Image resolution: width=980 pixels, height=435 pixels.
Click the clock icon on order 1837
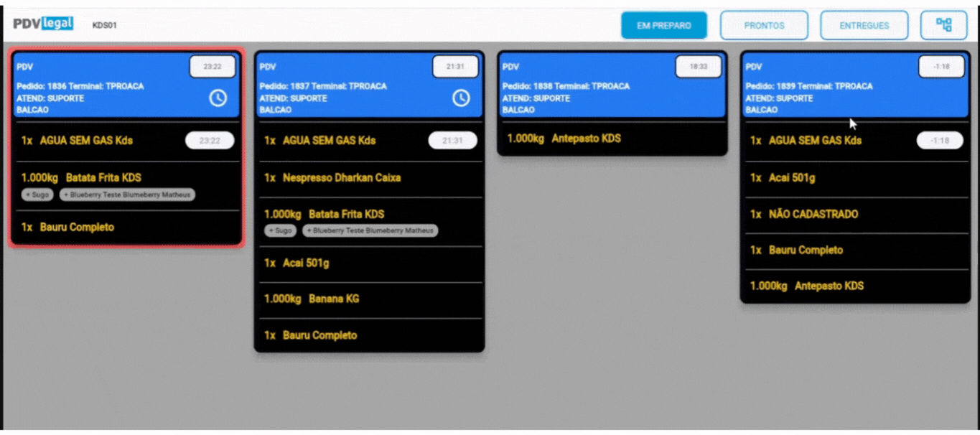[x=461, y=98]
